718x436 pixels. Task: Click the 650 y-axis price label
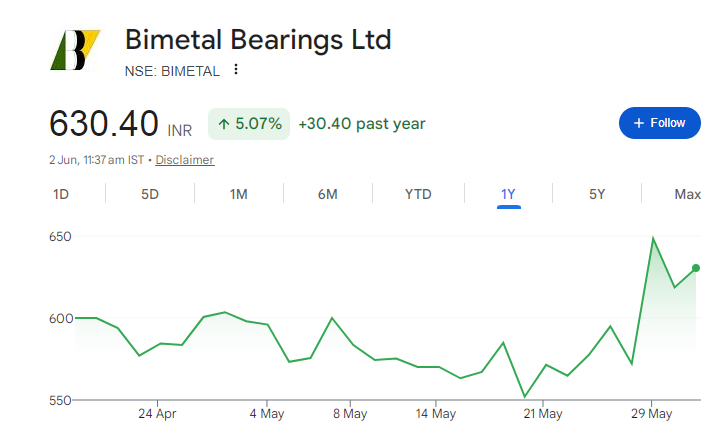point(60,237)
